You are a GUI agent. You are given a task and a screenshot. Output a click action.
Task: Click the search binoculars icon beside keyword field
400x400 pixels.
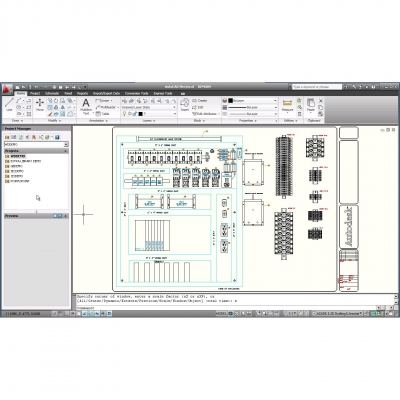click(x=347, y=87)
